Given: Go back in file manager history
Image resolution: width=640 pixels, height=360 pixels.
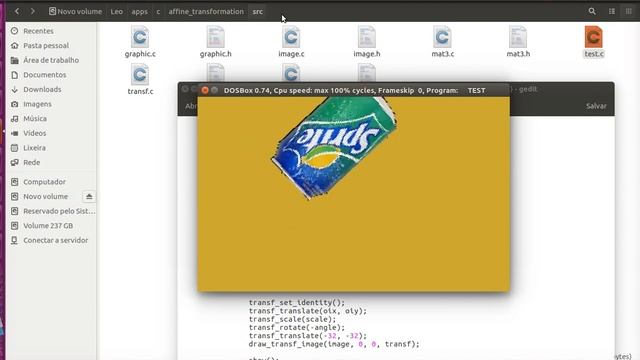Looking at the screenshot, I should 17,11.
